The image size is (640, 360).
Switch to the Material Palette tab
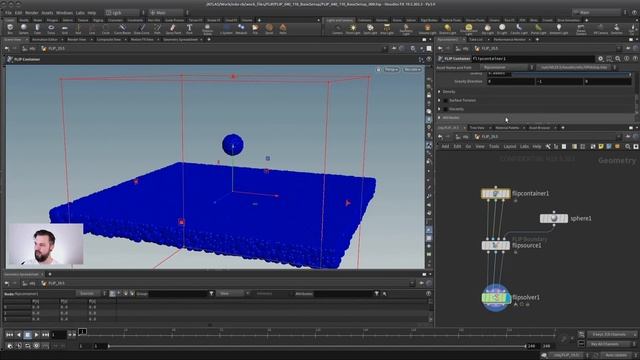tap(507, 128)
